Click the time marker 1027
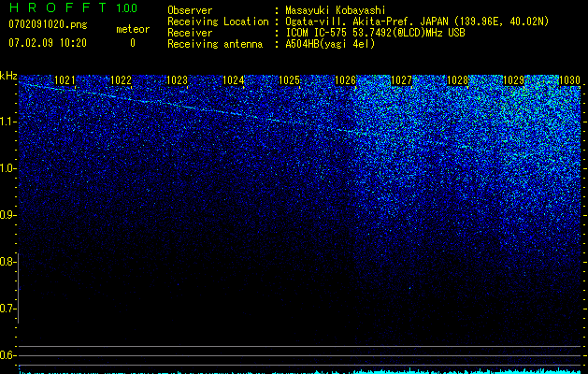 tap(402, 80)
